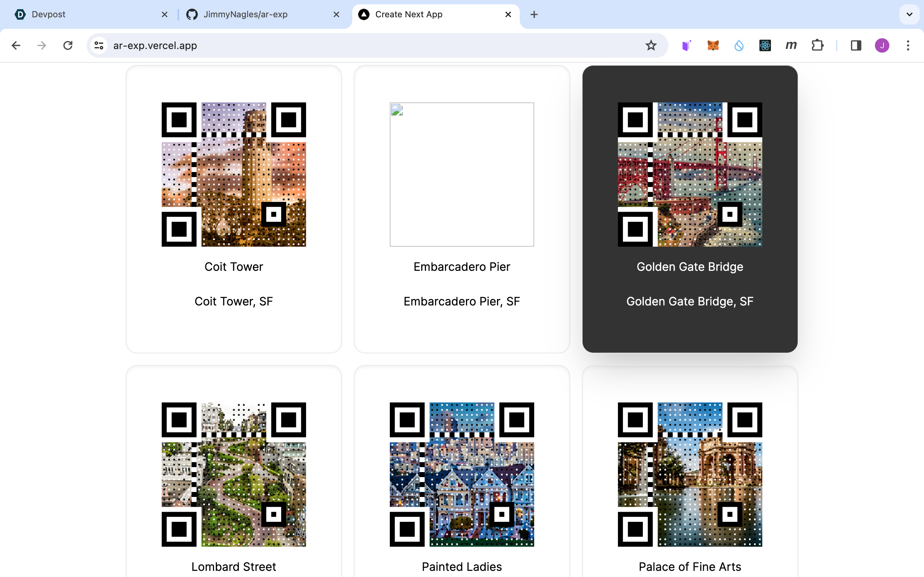Bookmark this page with the star
Screen dimensions: 924x577
coord(651,45)
